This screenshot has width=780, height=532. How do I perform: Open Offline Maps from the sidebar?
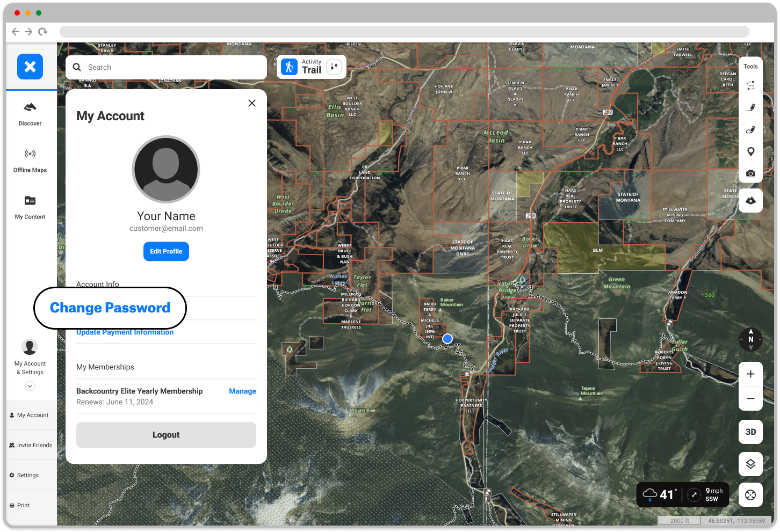pos(30,161)
